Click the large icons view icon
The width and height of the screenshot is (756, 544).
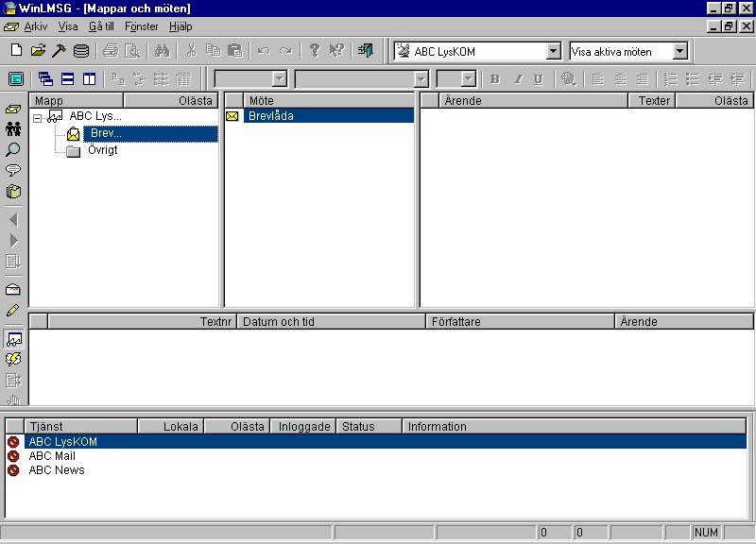click(x=118, y=79)
